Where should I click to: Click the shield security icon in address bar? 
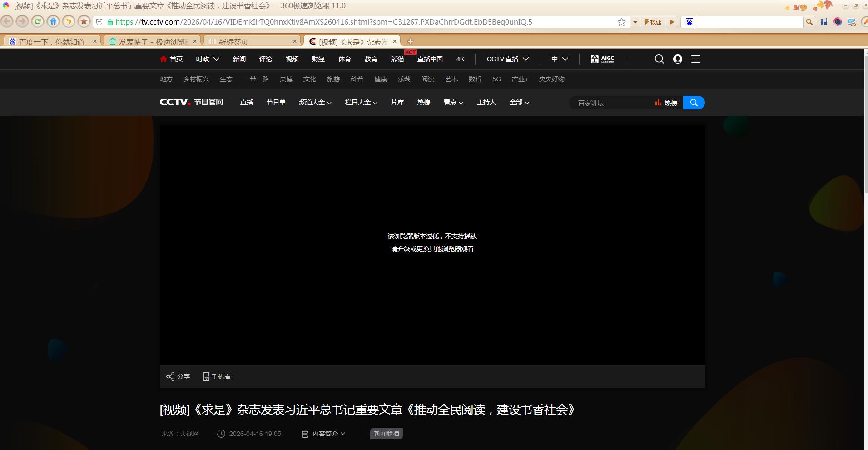[99, 22]
